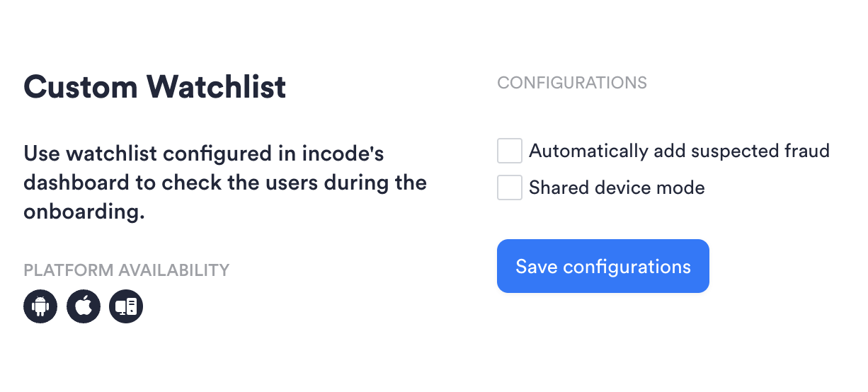This screenshot has height=392, width=868.
Task: Tick the Shared device mode checkbox
Action: tap(510, 188)
